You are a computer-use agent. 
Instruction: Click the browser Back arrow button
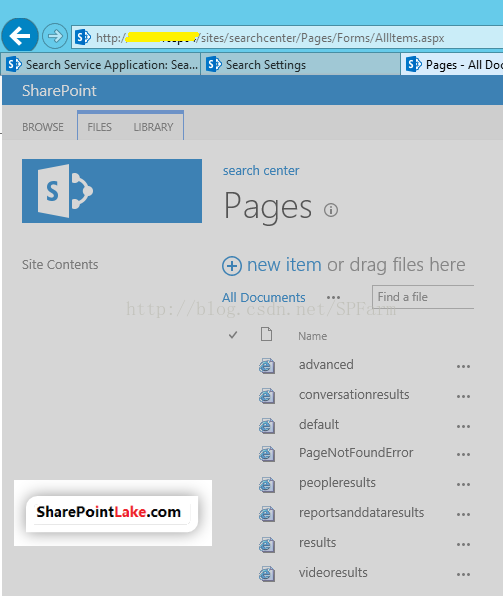(x=20, y=36)
